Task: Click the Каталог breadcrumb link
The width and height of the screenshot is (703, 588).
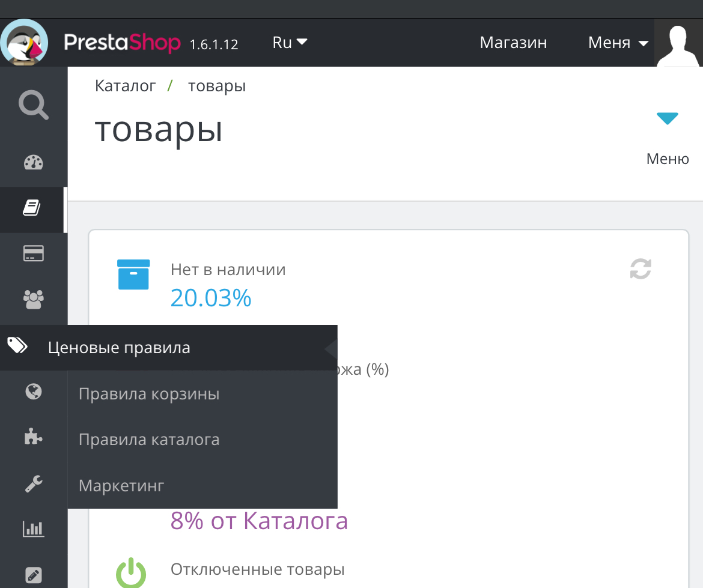Action: tap(125, 86)
